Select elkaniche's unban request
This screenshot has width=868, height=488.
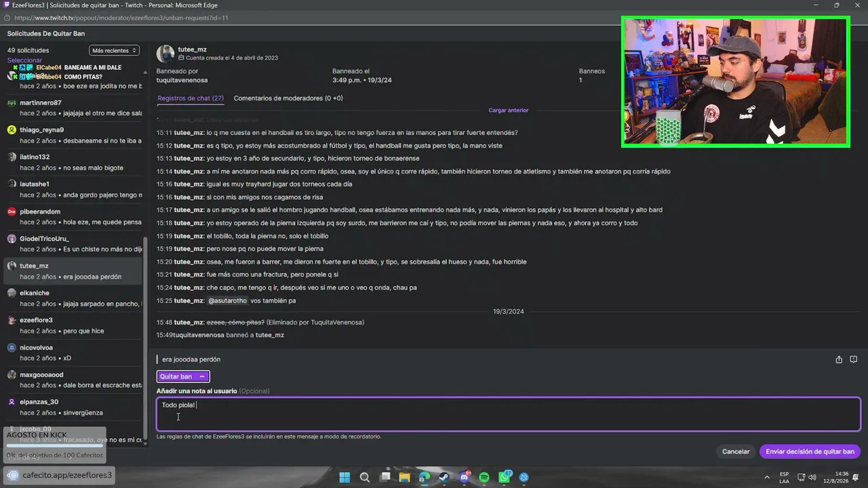[73, 298]
